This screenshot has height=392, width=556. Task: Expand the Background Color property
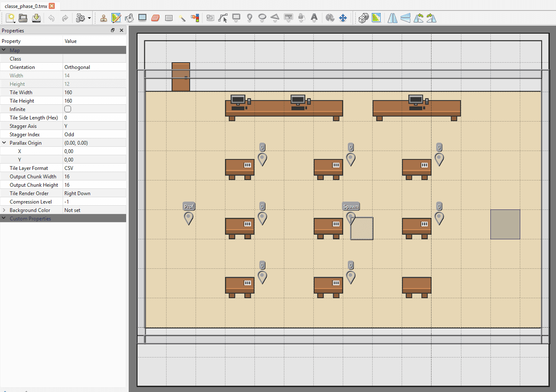4,210
